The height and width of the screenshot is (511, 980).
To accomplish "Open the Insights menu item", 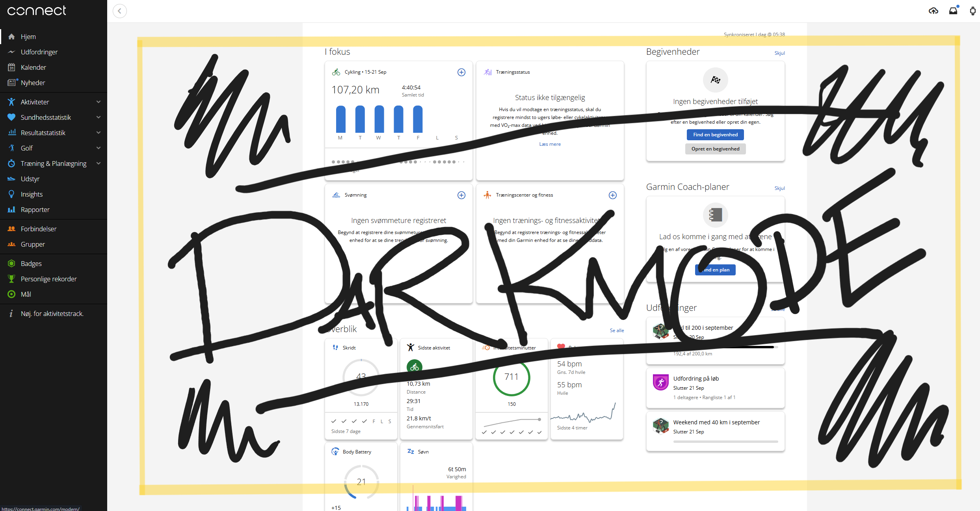I will click(x=32, y=194).
